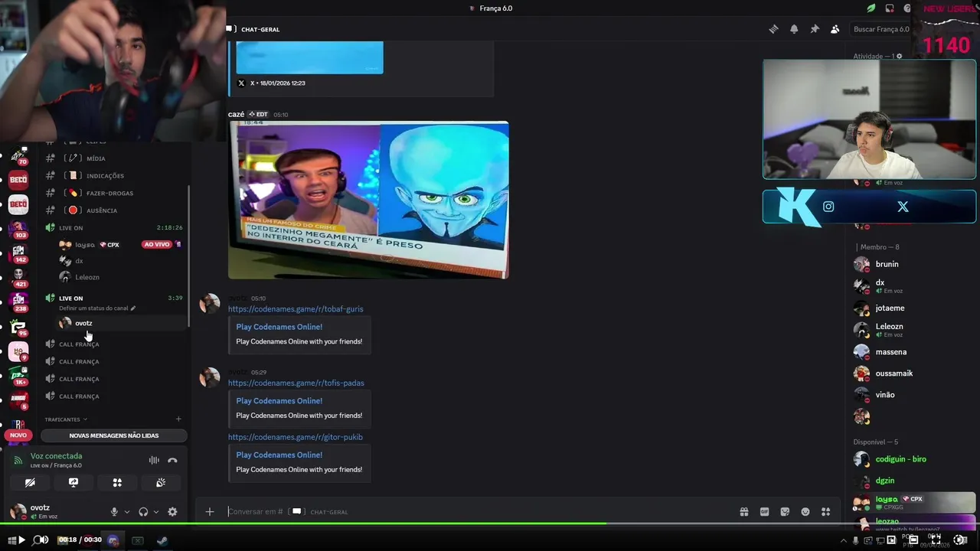The image size is (980, 551).
Task: Click the plus attach button in message bar
Action: point(210,512)
